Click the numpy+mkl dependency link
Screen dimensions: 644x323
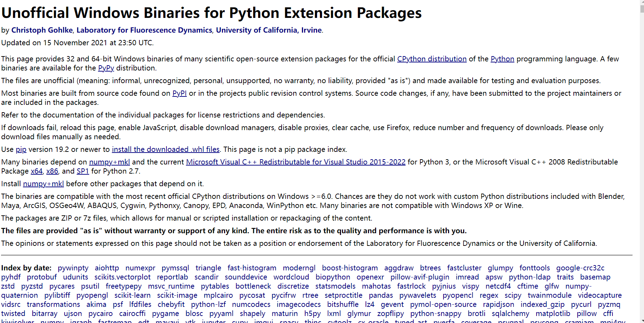click(109, 162)
